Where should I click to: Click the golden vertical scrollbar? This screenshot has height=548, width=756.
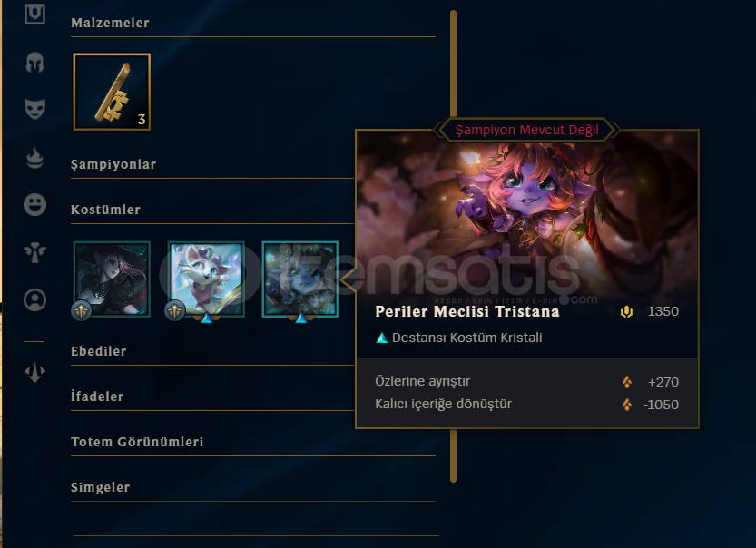coord(453,246)
